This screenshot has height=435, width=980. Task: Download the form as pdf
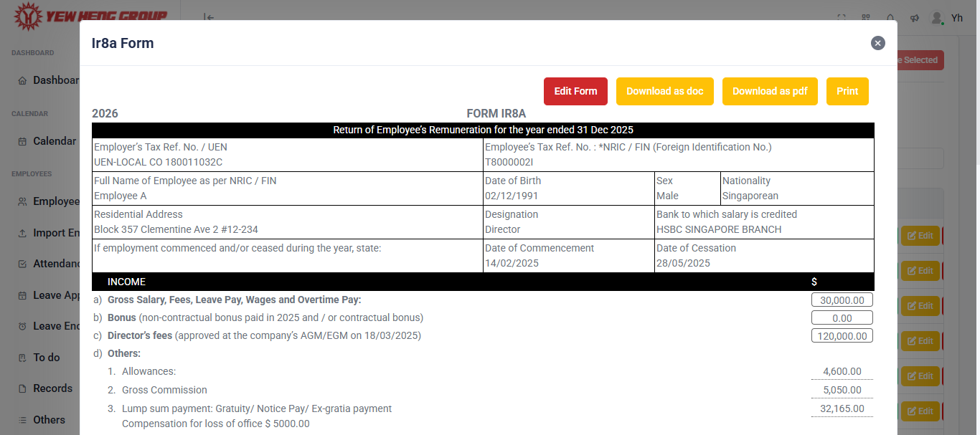(769, 91)
